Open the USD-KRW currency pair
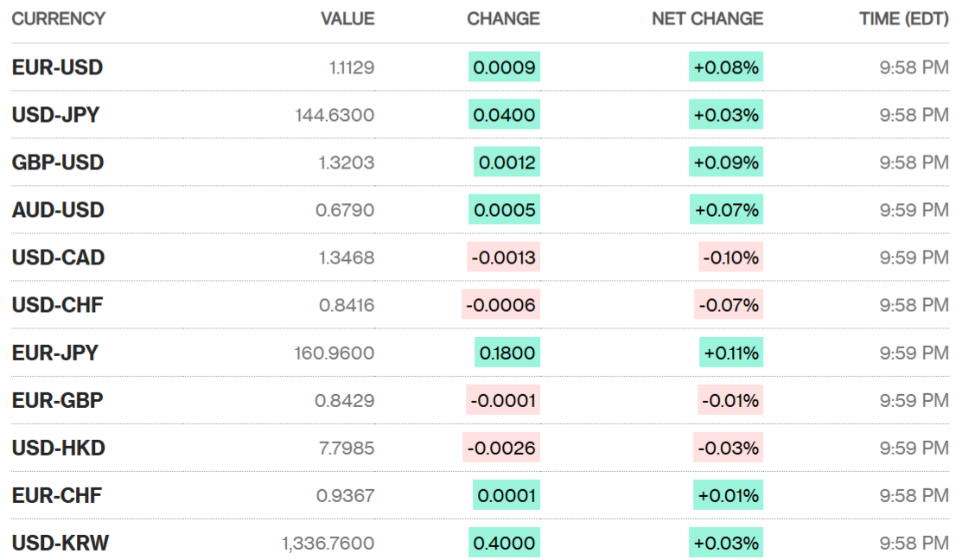This screenshot has width=962, height=560. pos(60,543)
